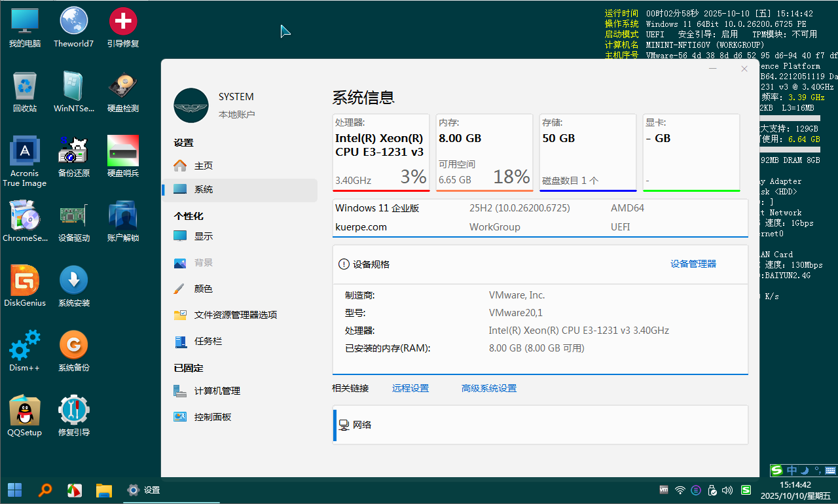Open the 高级系统设置 link
The image size is (838, 504).
point(488,388)
